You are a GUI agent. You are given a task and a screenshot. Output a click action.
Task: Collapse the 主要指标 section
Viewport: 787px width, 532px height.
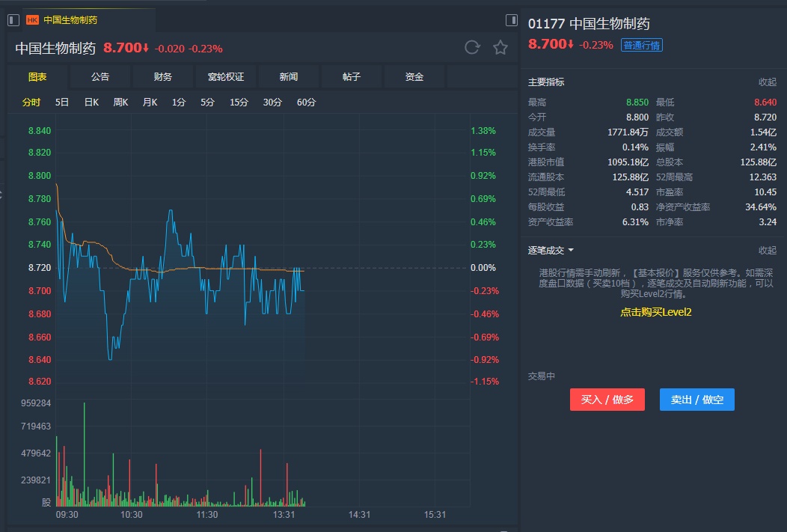pyautogui.click(x=768, y=82)
